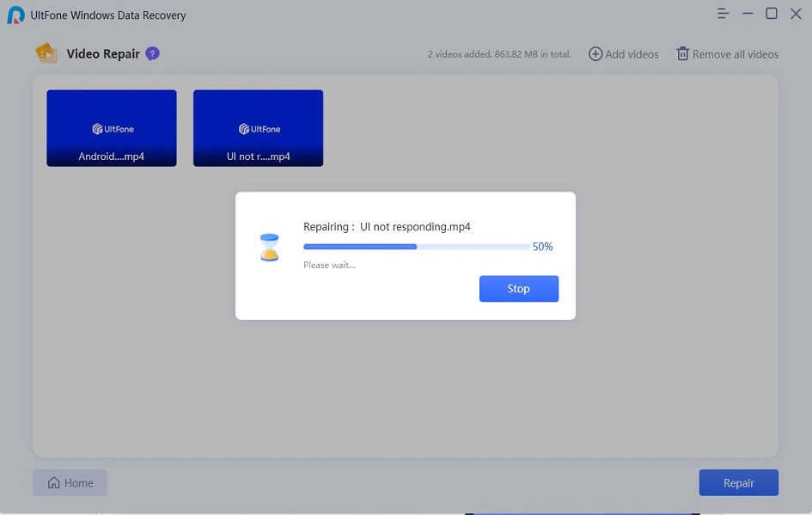812x515 pixels.
Task: Click the UltFone app logo icon
Action: (x=15, y=15)
